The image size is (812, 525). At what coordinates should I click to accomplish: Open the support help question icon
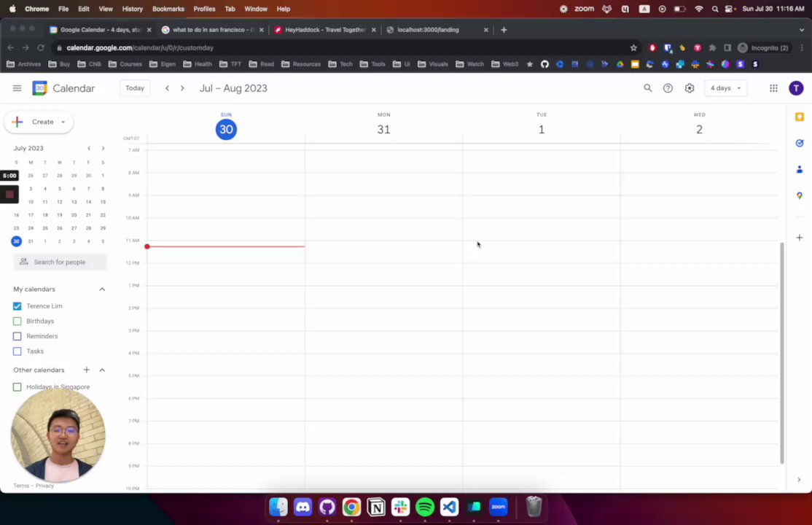coord(668,88)
